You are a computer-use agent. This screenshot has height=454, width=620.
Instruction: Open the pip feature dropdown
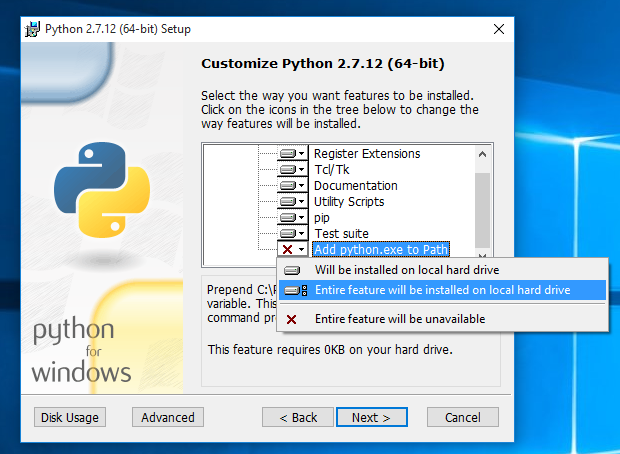pyautogui.click(x=293, y=218)
